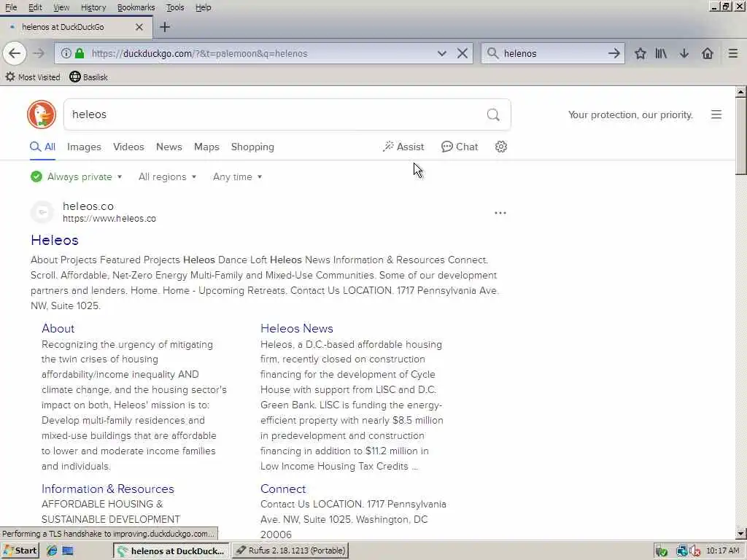Image resolution: width=747 pixels, height=560 pixels.
Task: Open the Heleos result title link
Action: 54,240
